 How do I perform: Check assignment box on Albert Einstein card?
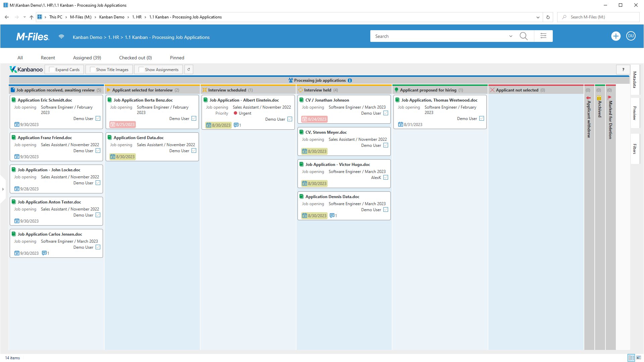tap(290, 119)
